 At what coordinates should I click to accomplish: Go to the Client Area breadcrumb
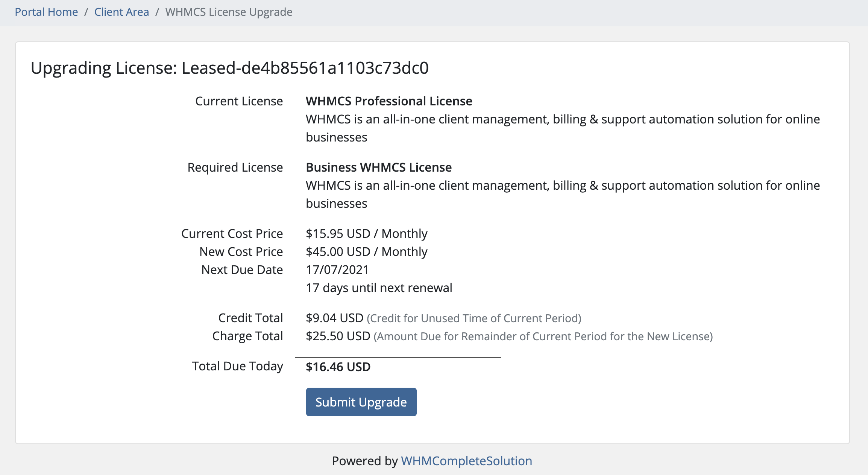121,12
